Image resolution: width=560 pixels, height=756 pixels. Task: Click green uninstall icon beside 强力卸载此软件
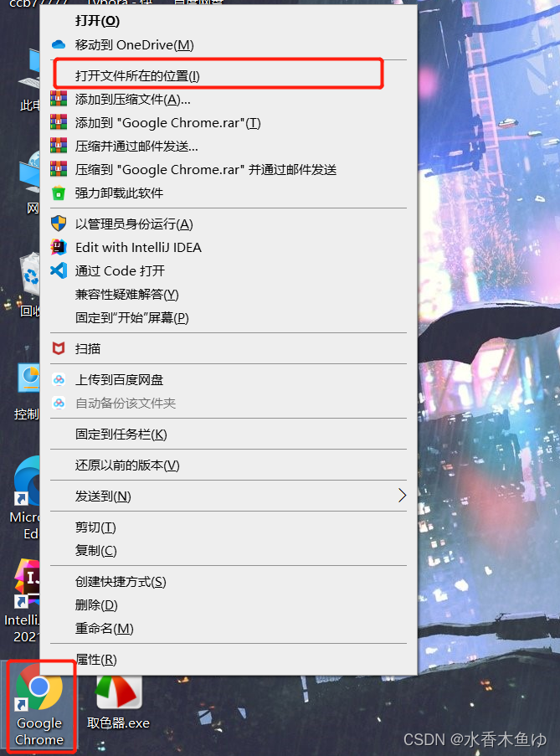coord(59,193)
